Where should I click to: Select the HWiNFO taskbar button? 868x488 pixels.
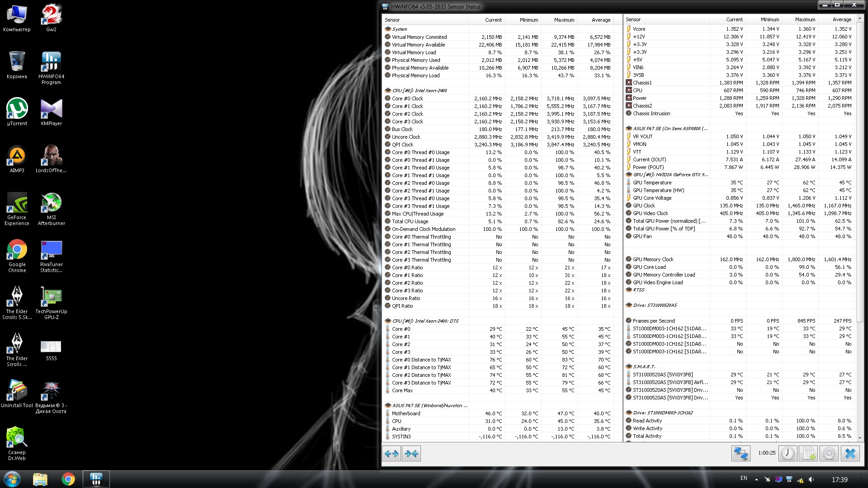[96, 479]
